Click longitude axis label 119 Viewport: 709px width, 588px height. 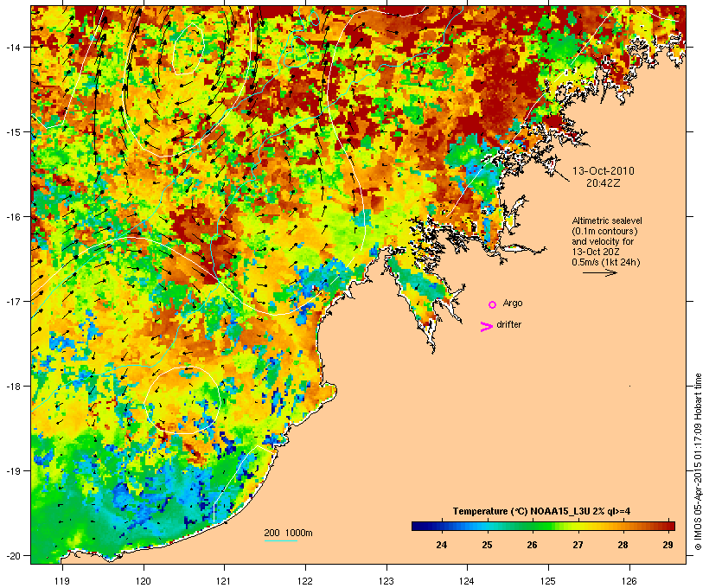point(62,581)
